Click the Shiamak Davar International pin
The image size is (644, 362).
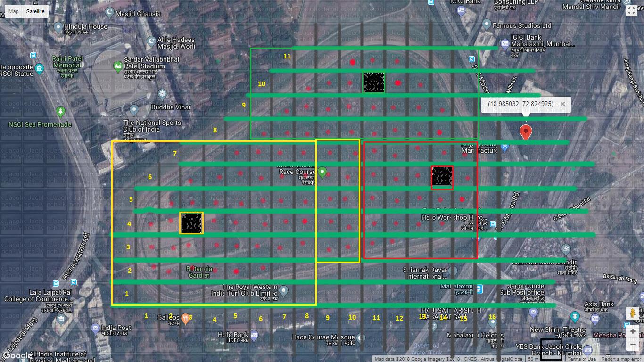click(453, 271)
